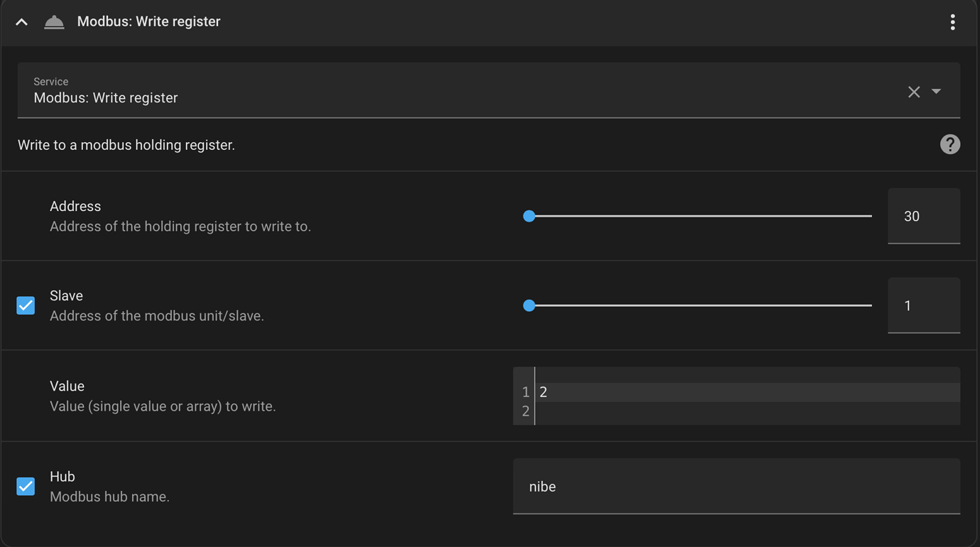Click the Modbus: Write register header title
Screen dimensions: 980x547
(x=148, y=22)
